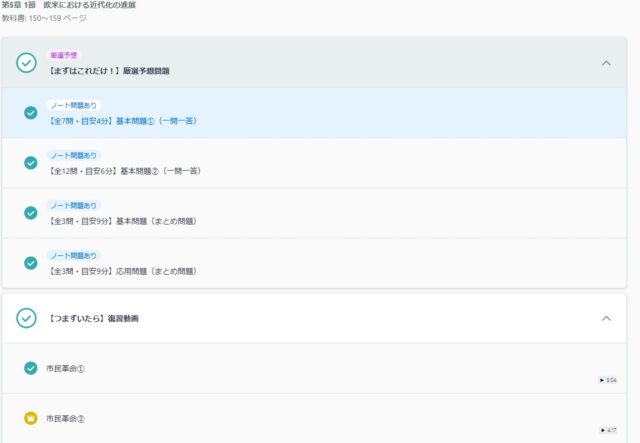
Task: Click the large checkmark icon beside 復習動画
Action: [27, 318]
